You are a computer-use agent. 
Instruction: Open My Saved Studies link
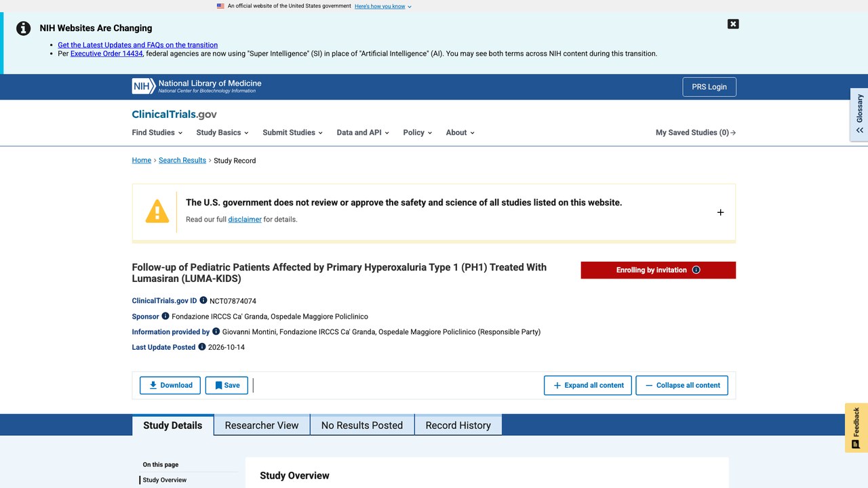tap(696, 133)
